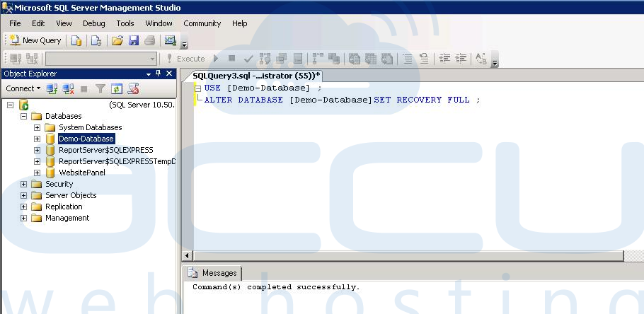Click the Object Explorer script error icon

click(x=133, y=88)
